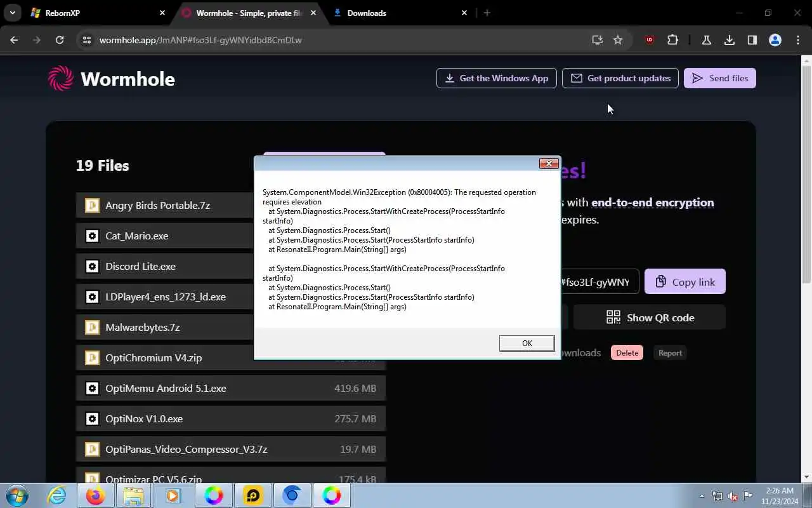
Task: Select OptiChromium V4.zip file
Action: point(231,358)
